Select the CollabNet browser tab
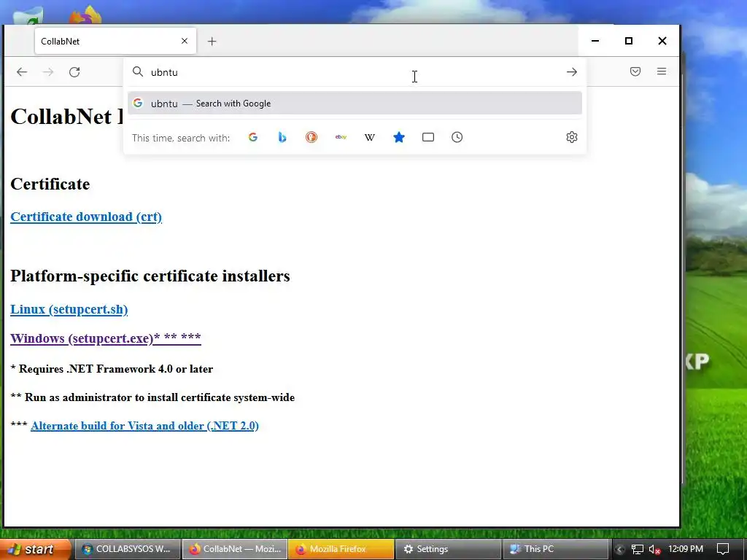This screenshot has height=560, width=747. [x=115, y=41]
